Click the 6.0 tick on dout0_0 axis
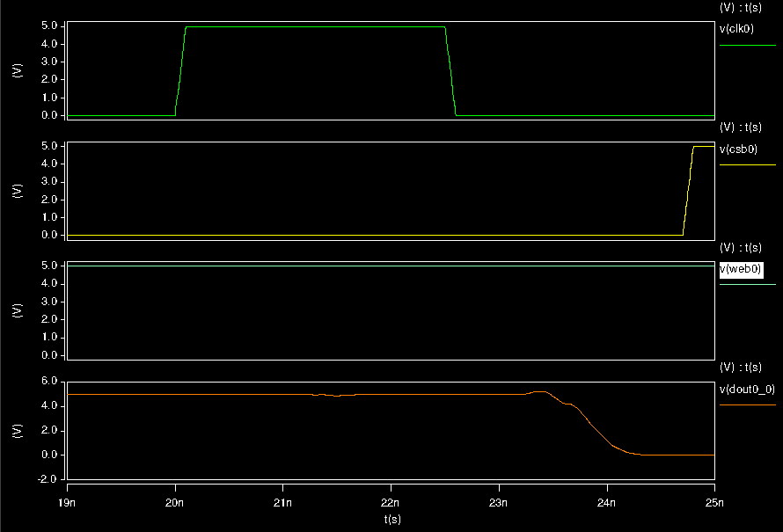Screen dimensions: 783x532 48,380
